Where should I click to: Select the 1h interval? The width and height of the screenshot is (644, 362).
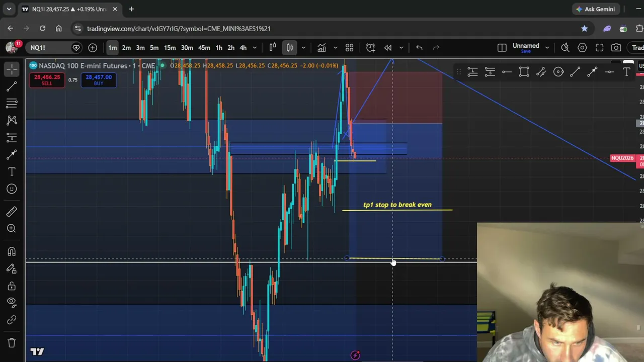[x=219, y=48]
